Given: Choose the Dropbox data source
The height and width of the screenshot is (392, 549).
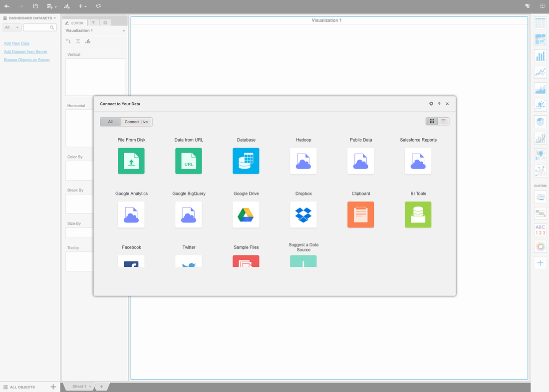Looking at the screenshot, I should click(303, 214).
